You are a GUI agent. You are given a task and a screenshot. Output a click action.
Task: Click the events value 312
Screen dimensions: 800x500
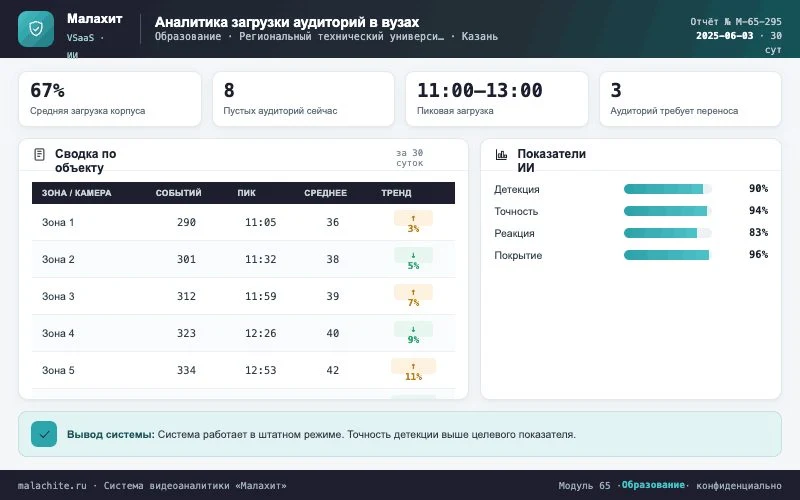(186, 296)
